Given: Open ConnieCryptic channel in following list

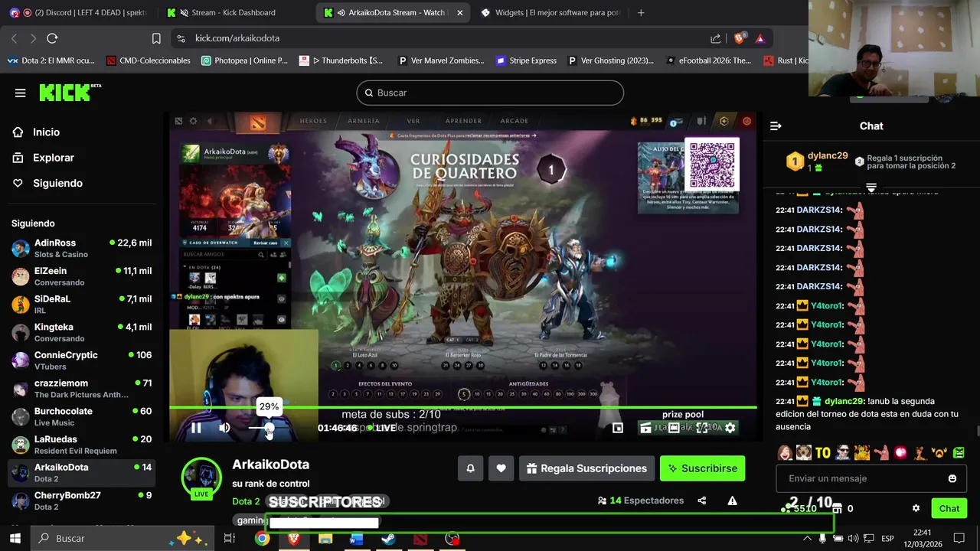Looking at the screenshot, I should pyautogui.click(x=82, y=360).
